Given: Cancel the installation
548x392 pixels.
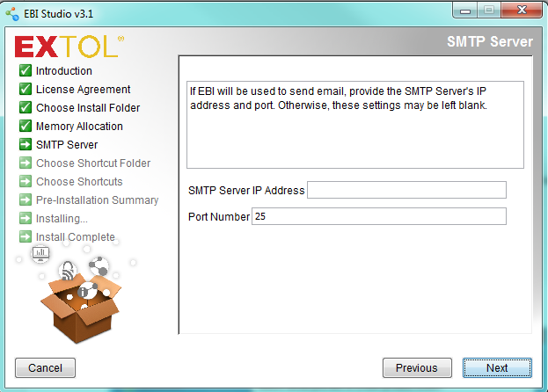Looking at the screenshot, I should [45, 368].
